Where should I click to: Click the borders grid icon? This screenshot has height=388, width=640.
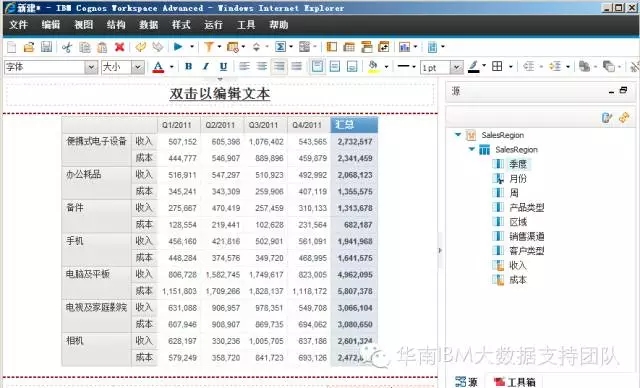(x=497, y=66)
